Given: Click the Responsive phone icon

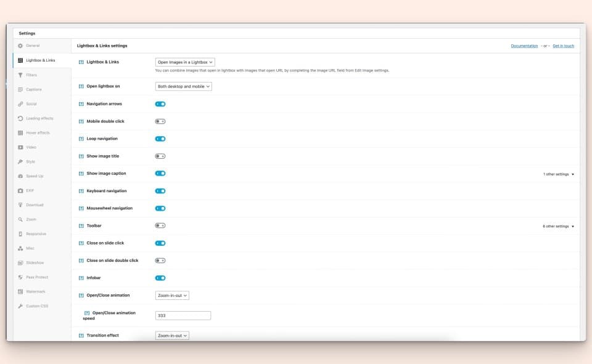Looking at the screenshot, I should (x=20, y=234).
